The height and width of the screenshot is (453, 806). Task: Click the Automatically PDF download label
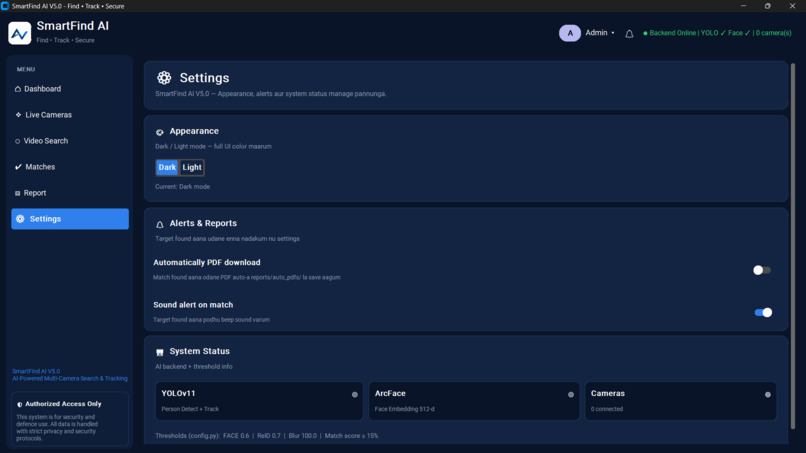pyautogui.click(x=207, y=262)
